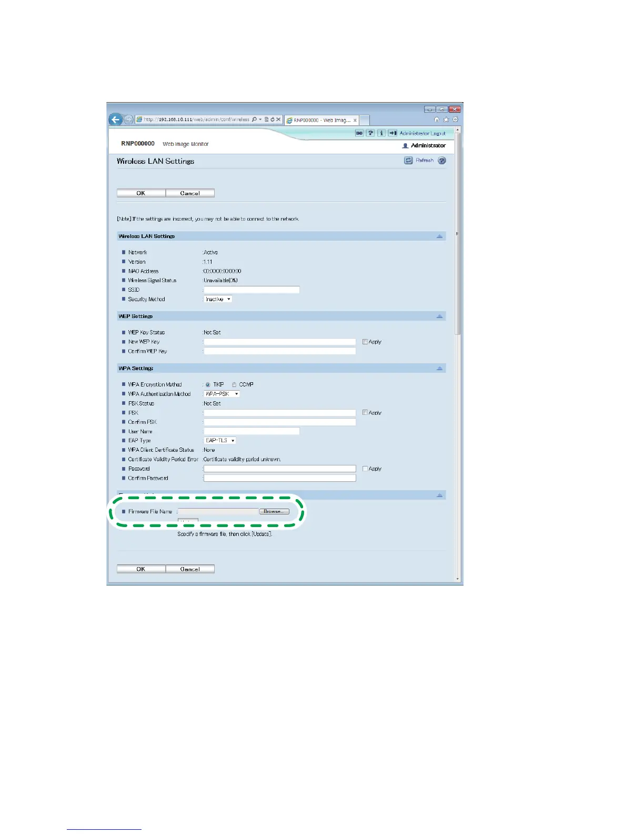Image resolution: width=644 pixels, height=834 pixels.
Task: Click the 'Certificate validity period unknown.' text
Action: [x=242, y=460]
